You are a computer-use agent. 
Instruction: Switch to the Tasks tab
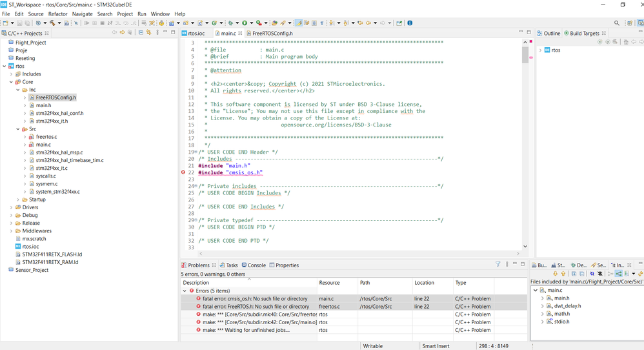pyautogui.click(x=229, y=265)
